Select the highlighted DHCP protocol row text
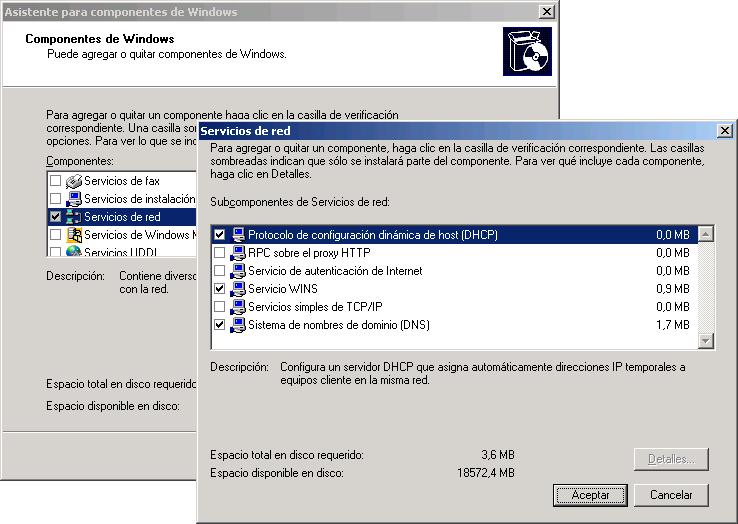 373,234
